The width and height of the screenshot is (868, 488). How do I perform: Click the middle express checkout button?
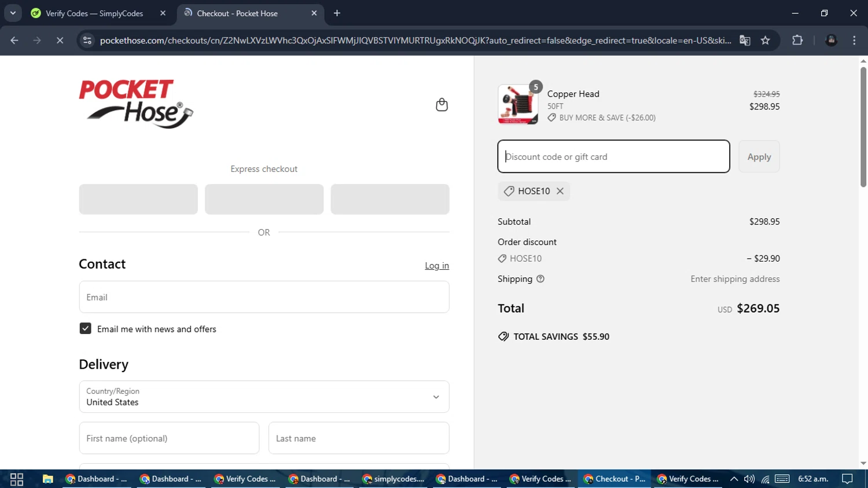tap(264, 199)
